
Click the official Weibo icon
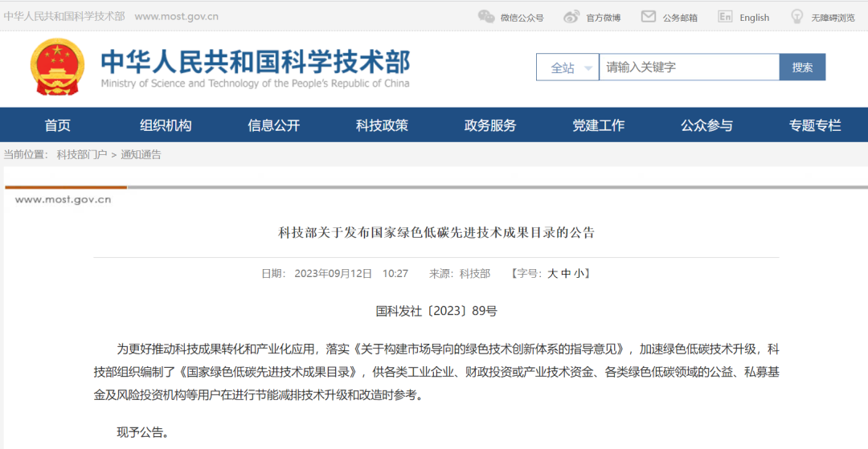click(571, 17)
